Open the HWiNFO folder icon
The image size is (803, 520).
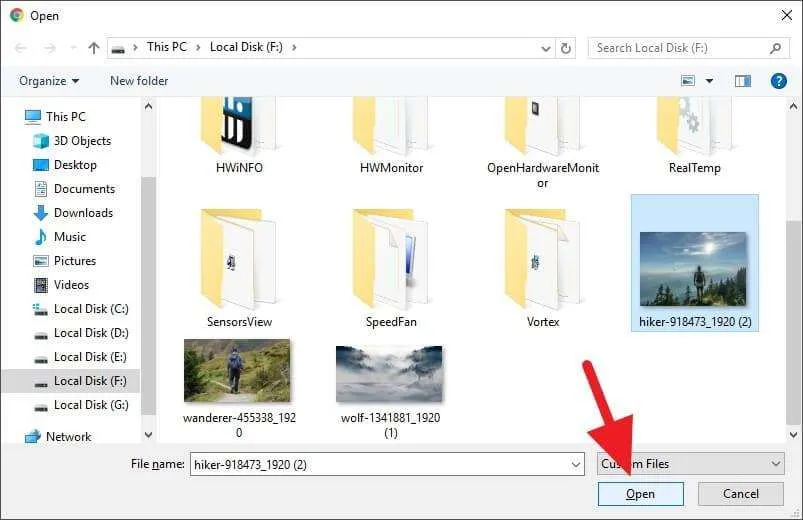pyautogui.click(x=239, y=126)
